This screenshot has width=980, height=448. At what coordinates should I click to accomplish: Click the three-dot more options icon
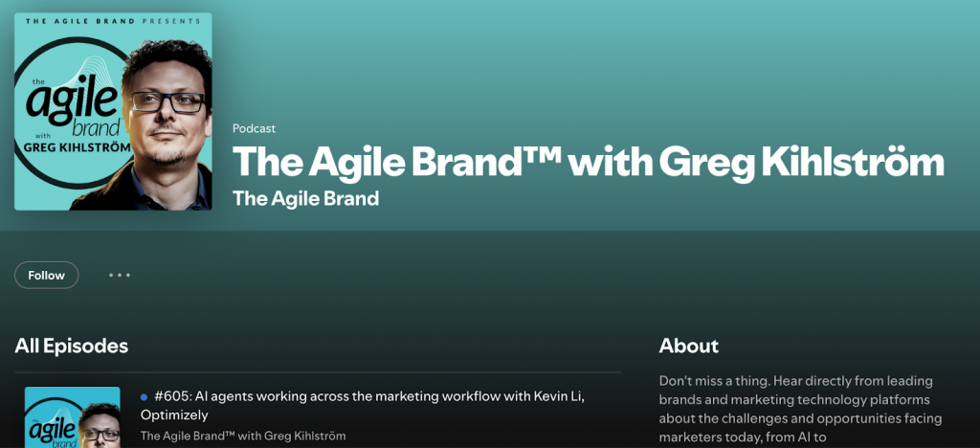[x=119, y=276]
